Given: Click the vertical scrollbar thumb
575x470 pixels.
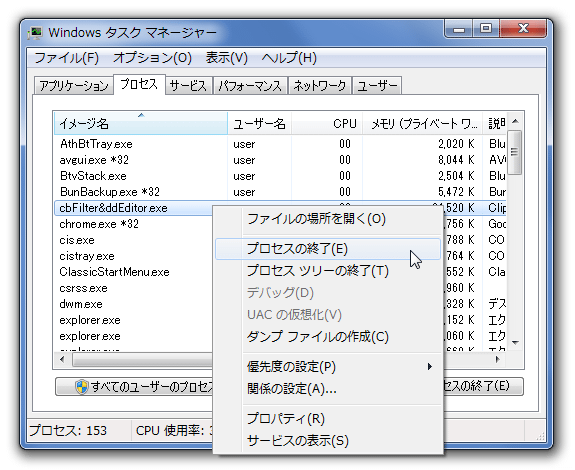Looking at the screenshot, I should (x=515, y=152).
